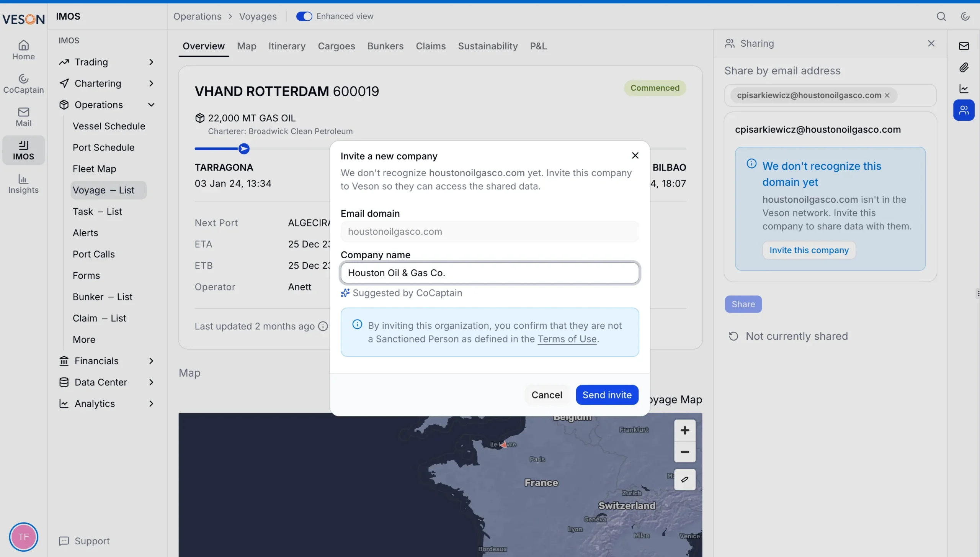Focus the Company name input field
The width and height of the screenshot is (980, 557).
[x=490, y=273]
